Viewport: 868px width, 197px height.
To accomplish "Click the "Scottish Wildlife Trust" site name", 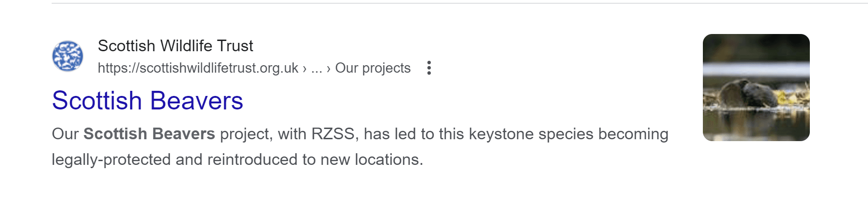I will pos(175,46).
